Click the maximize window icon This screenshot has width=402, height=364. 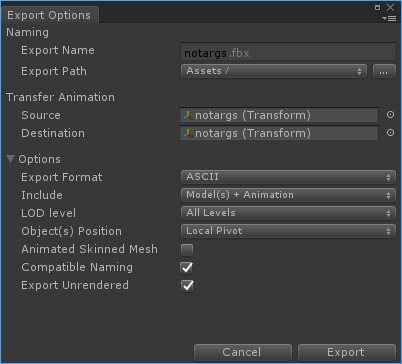tap(377, 7)
